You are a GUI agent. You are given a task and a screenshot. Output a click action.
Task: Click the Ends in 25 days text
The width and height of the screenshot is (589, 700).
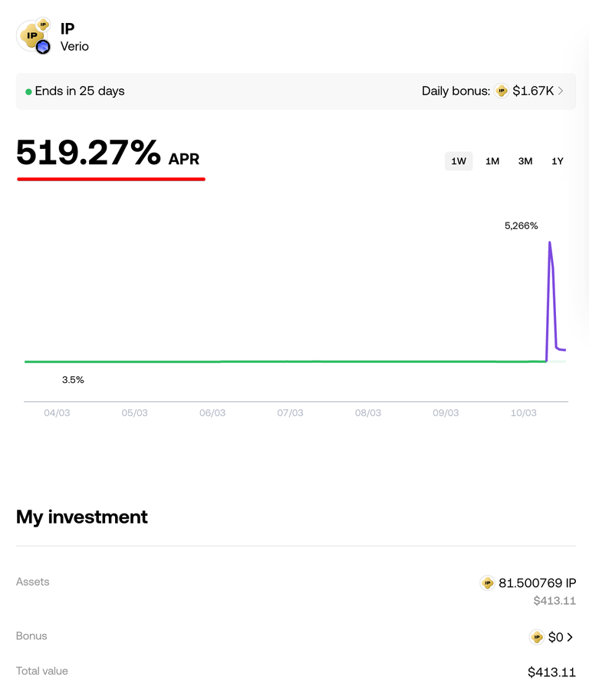coord(80,91)
